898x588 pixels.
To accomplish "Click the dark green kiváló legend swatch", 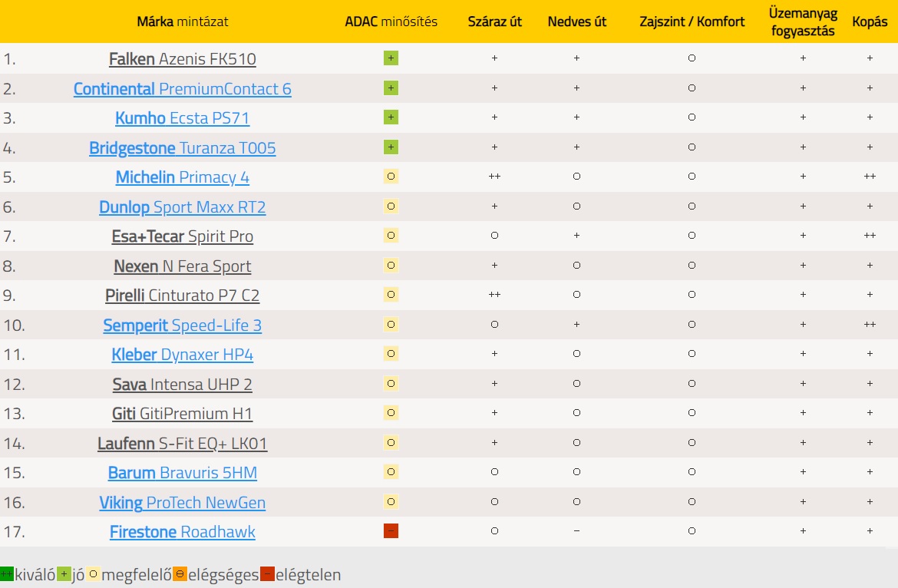I will [x=7, y=573].
